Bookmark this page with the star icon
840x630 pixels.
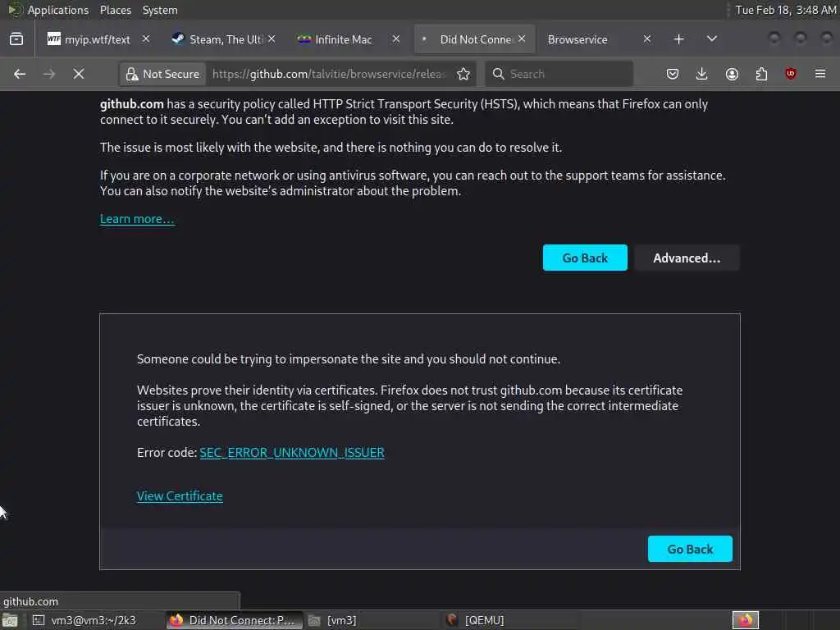pos(463,74)
